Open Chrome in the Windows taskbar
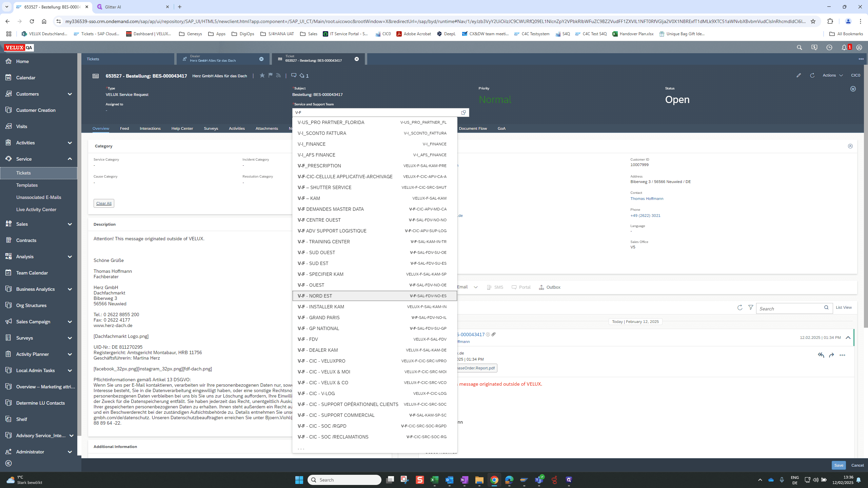Screen dimensions: 868x488 494,480
